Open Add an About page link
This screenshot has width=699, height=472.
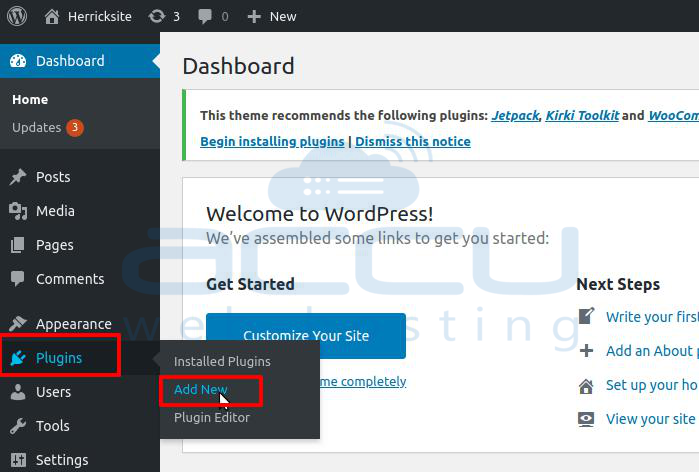click(652, 351)
